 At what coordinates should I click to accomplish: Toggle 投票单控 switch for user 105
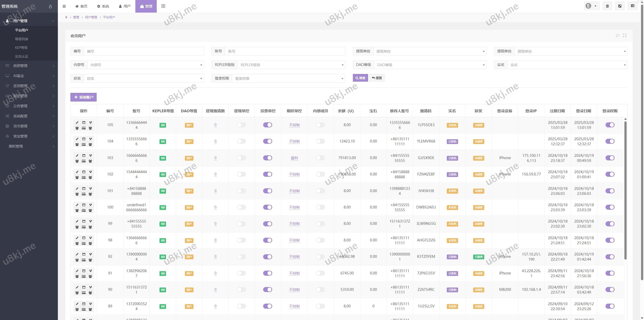(267, 125)
